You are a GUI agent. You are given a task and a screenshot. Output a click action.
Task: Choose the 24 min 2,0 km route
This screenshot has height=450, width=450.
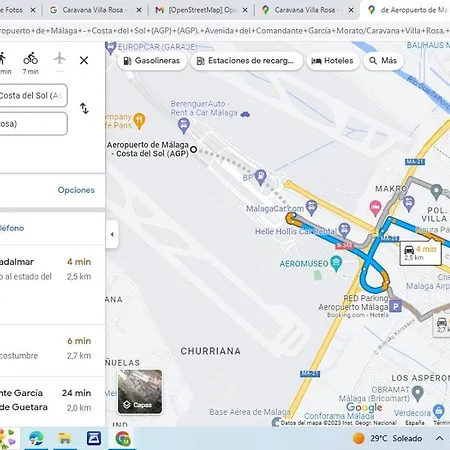tap(52, 402)
